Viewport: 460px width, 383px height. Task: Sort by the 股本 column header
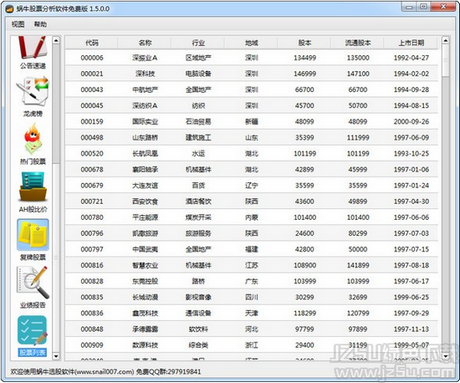(304, 43)
